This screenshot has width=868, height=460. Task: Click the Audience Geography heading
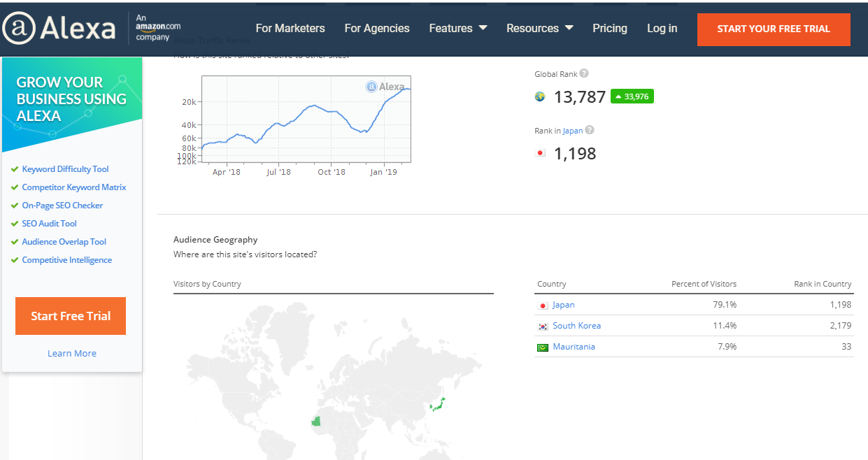[215, 240]
